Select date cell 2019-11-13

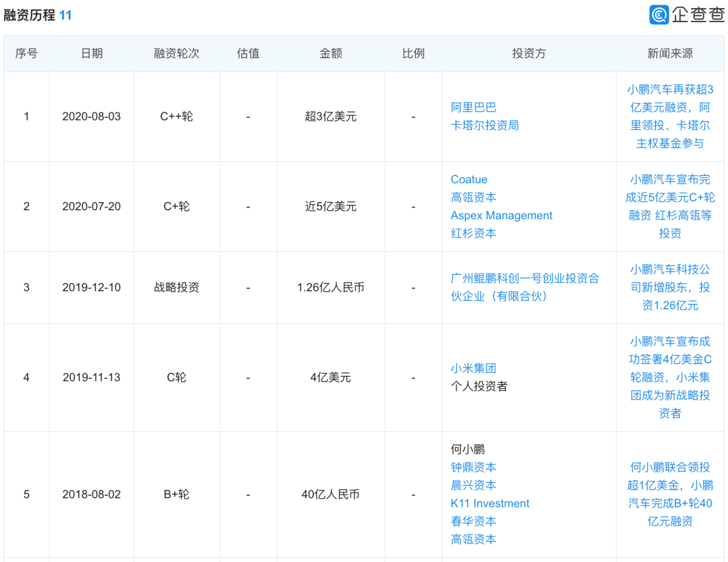point(92,377)
